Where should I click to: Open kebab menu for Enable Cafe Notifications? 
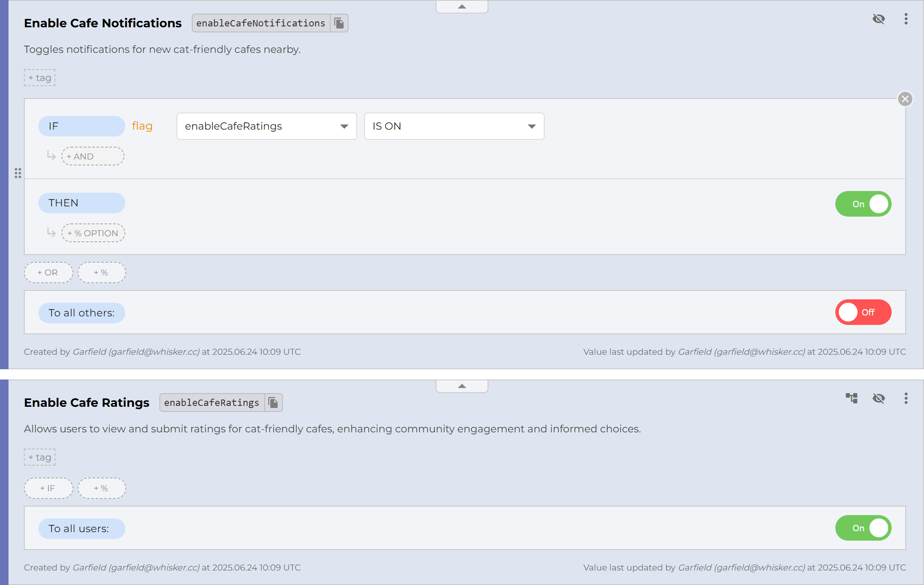[906, 19]
